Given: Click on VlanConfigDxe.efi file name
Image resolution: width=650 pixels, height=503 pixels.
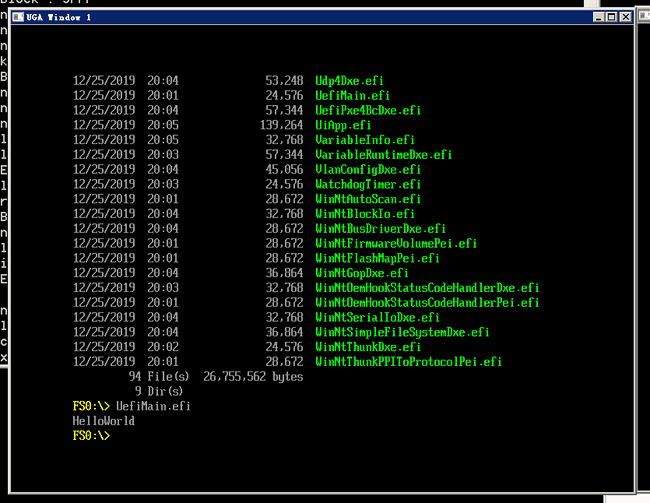Looking at the screenshot, I should tap(368, 170).
